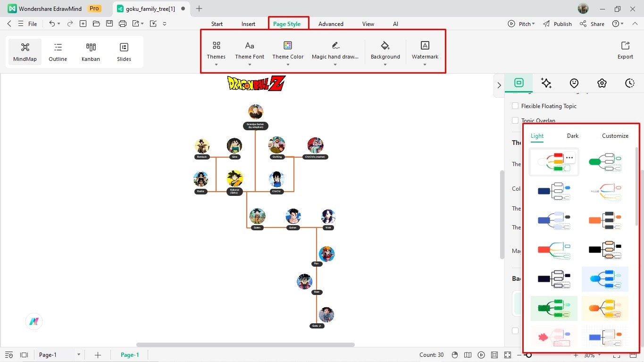
Task: Switch to Slides view mode
Action: (124, 52)
